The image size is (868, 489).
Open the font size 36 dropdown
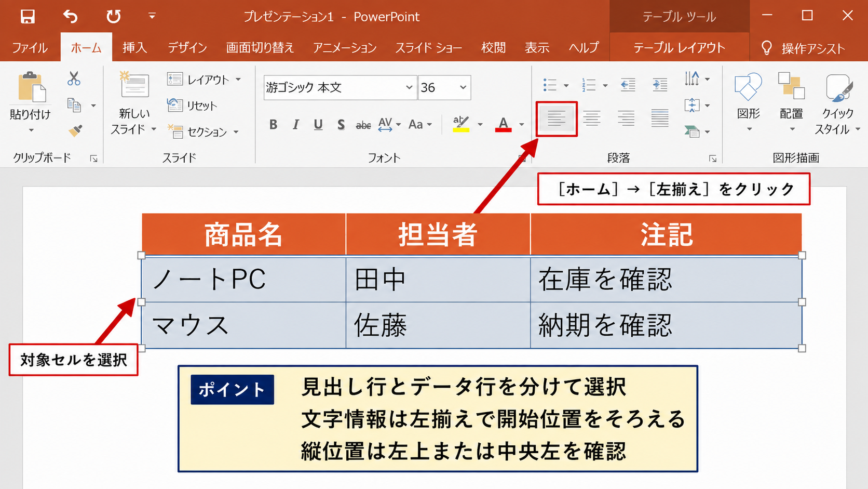coord(463,87)
